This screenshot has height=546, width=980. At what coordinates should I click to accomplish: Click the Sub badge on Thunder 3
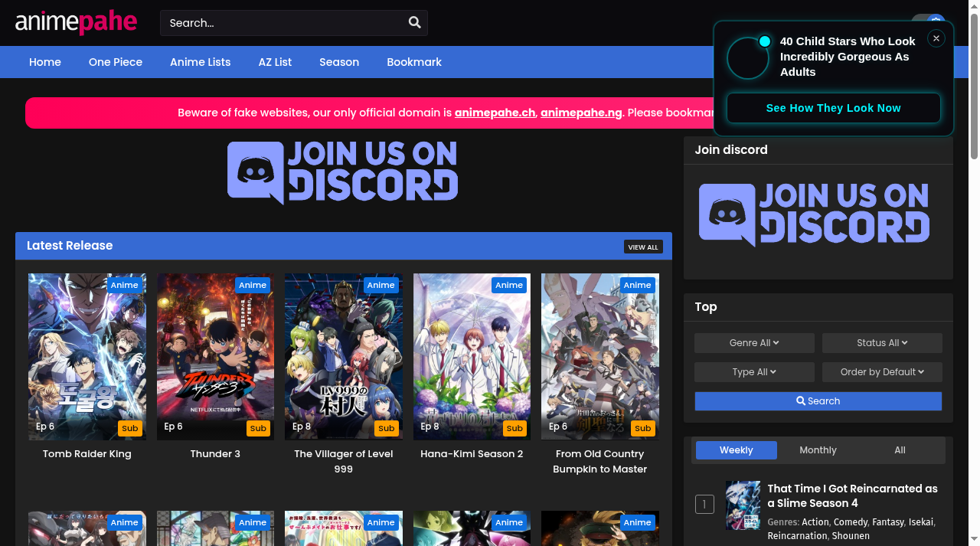click(258, 428)
